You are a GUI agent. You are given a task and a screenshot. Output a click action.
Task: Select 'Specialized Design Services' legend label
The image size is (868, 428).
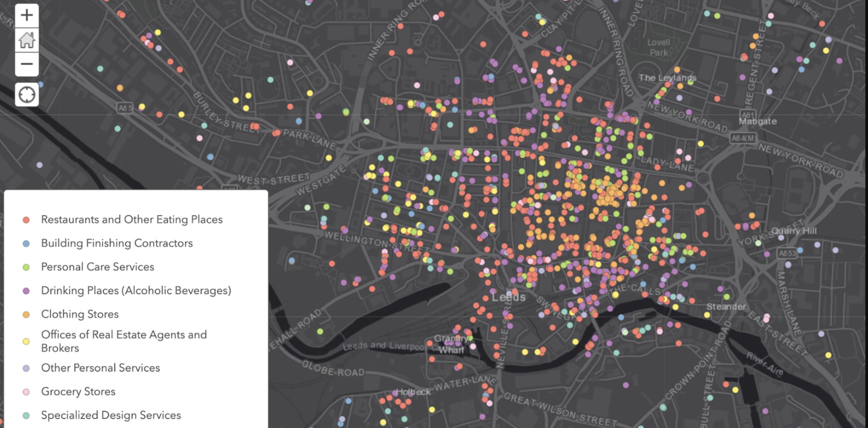point(111,415)
